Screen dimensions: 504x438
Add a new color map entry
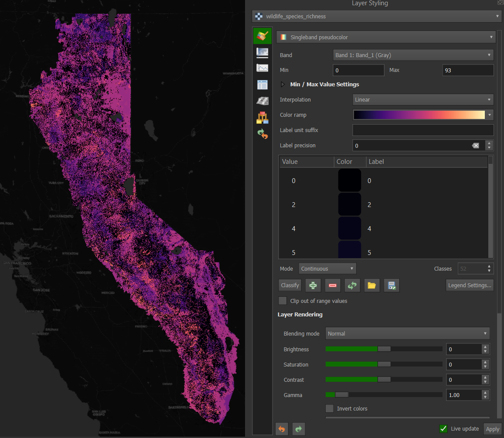[313, 285]
